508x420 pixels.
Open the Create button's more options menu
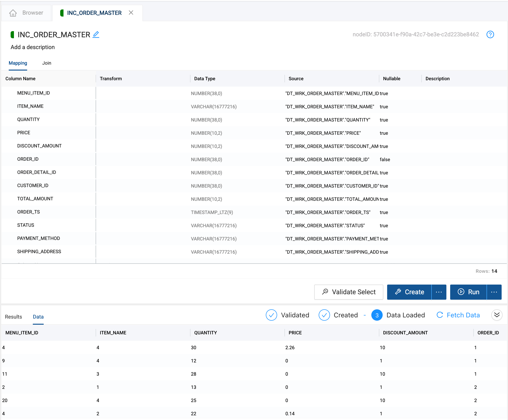coord(439,292)
